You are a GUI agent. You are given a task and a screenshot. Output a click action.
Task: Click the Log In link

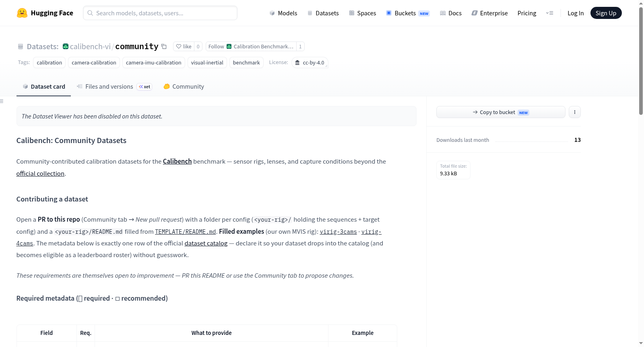point(576,13)
